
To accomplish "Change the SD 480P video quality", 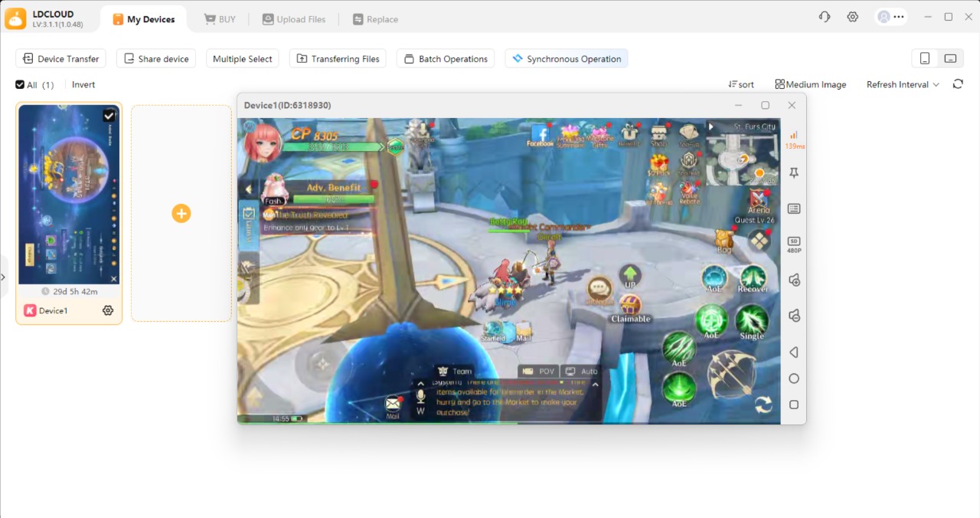I will pyautogui.click(x=794, y=244).
